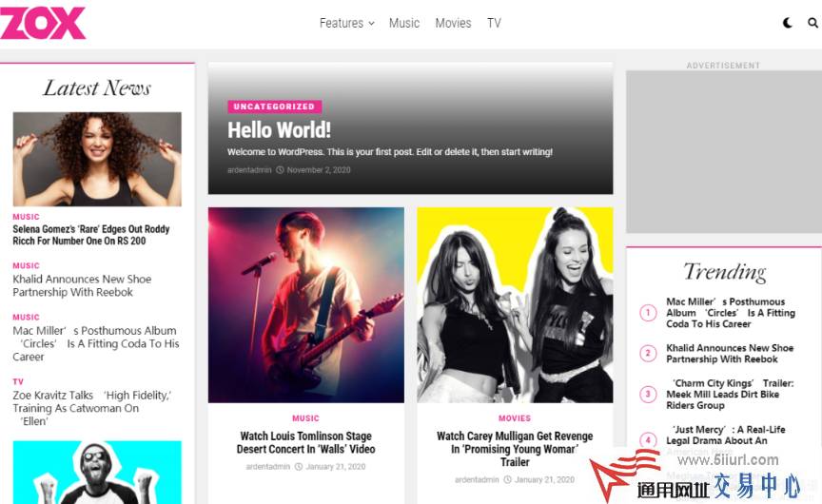Open Khalid Reebok story in Latest News
822x504 pixels.
[83, 285]
